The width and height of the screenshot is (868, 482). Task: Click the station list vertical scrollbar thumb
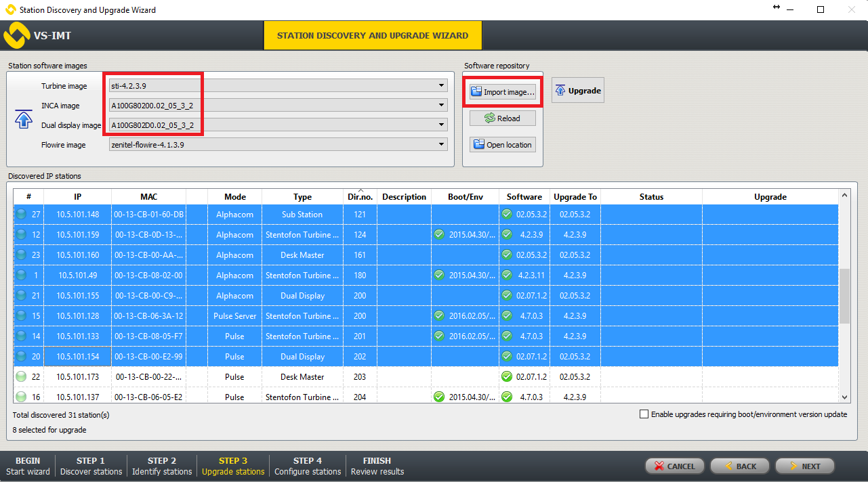(x=844, y=296)
